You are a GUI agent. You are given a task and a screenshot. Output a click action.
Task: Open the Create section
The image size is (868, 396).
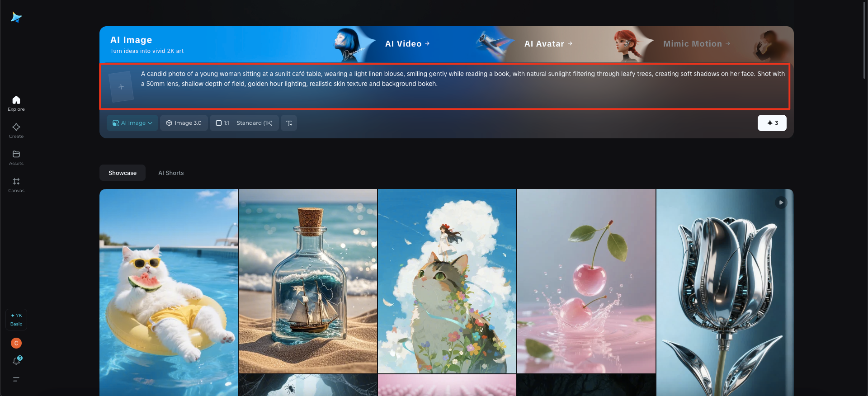16,131
